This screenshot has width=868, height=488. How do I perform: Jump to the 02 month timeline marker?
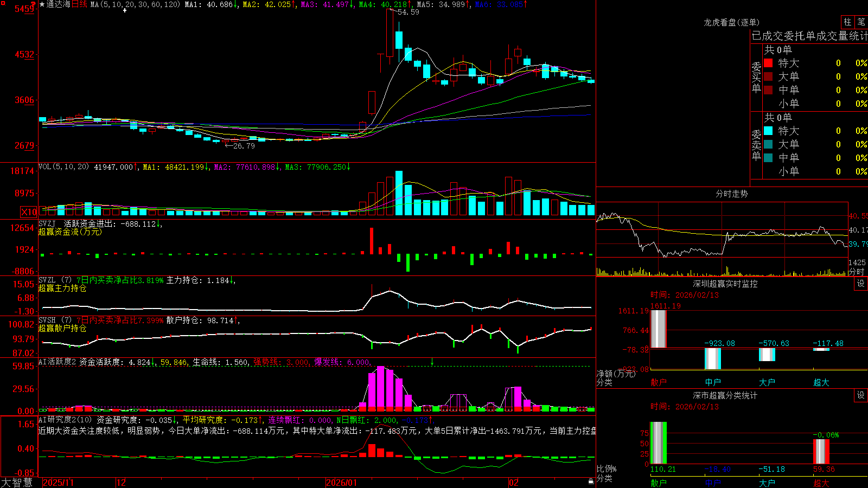pyautogui.click(x=514, y=483)
